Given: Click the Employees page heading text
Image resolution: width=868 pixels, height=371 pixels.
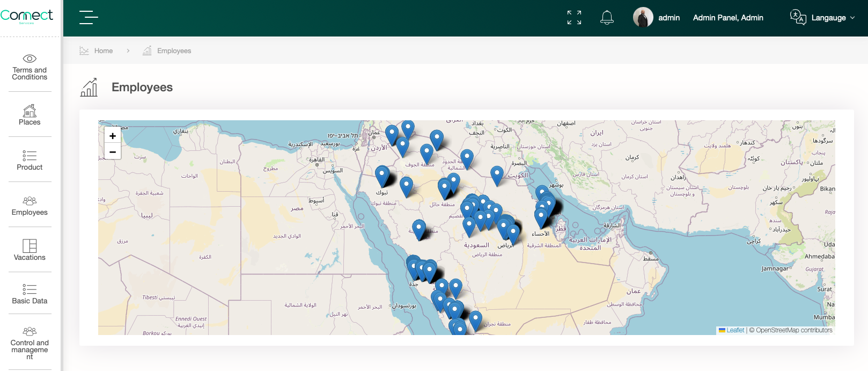Looking at the screenshot, I should [142, 88].
